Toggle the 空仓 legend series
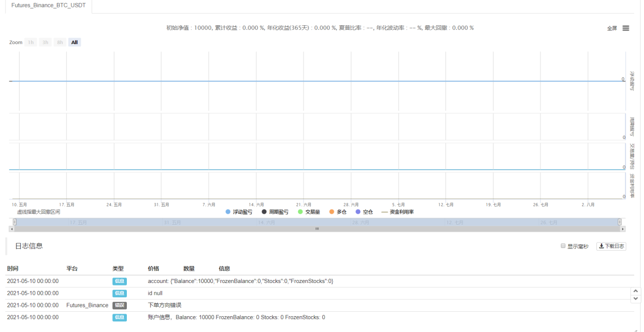This screenshot has height=332, width=644. [x=364, y=212]
